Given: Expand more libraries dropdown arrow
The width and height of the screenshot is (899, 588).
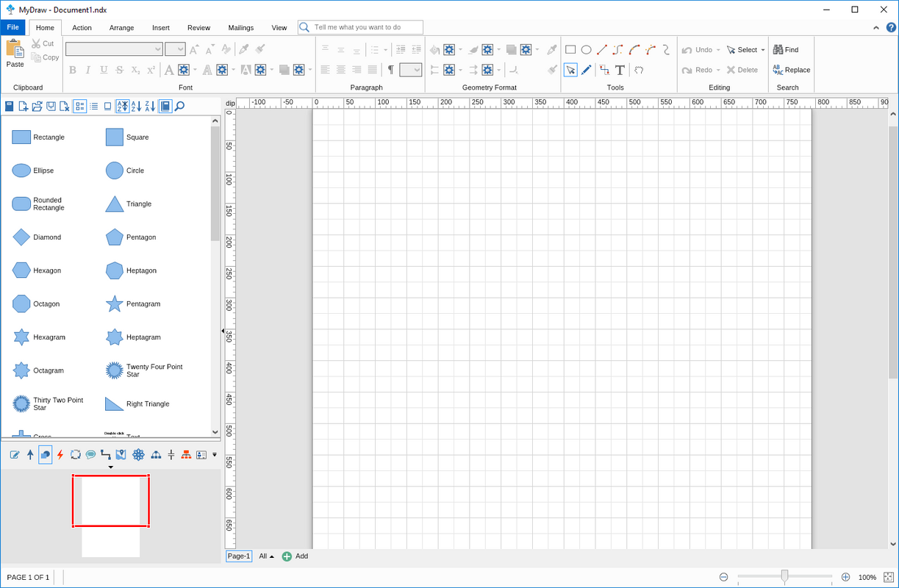Looking at the screenshot, I should click(215, 455).
